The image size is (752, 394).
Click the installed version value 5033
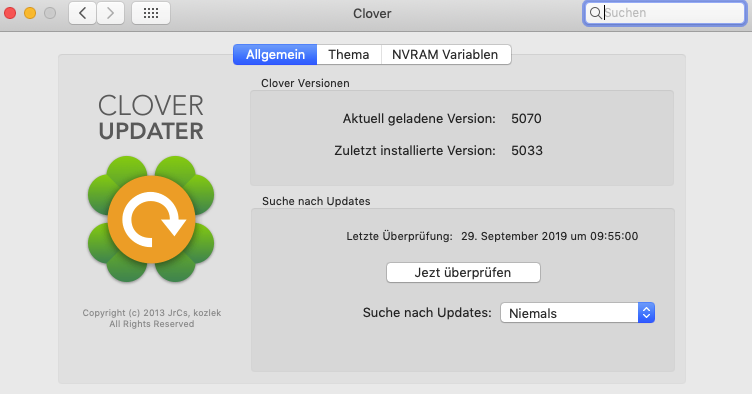pyautogui.click(x=527, y=151)
